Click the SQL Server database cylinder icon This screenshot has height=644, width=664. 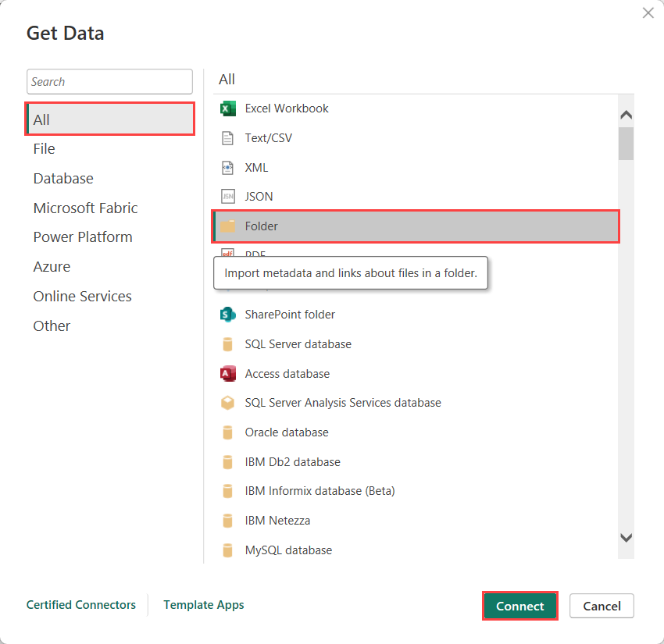tap(228, 344)
